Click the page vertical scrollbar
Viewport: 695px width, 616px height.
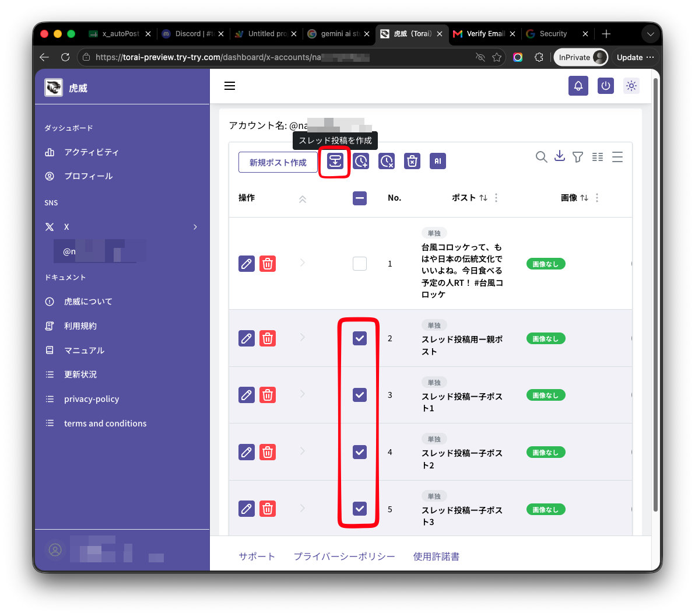click(x=655, y=295)
